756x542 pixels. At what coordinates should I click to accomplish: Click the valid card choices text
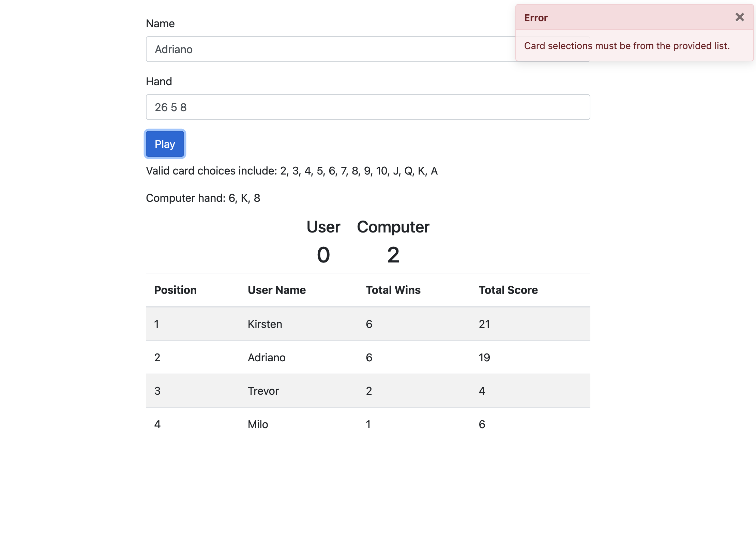(292, 171)
